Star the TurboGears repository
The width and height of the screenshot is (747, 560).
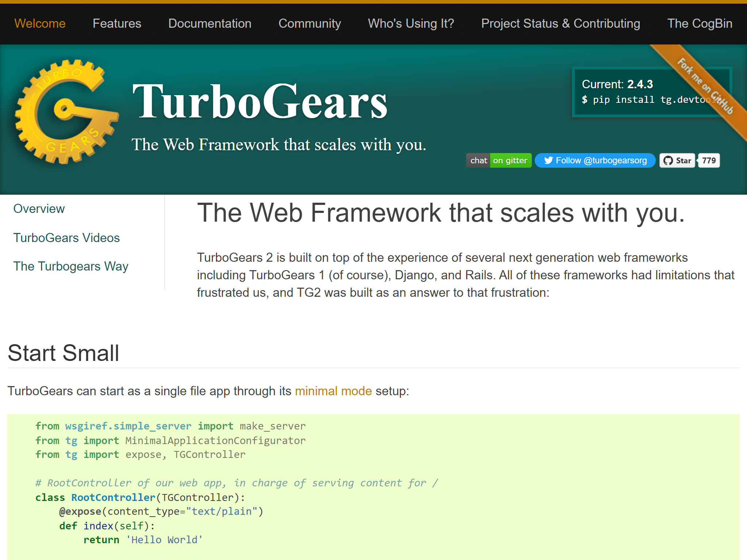tap(677, 160)
